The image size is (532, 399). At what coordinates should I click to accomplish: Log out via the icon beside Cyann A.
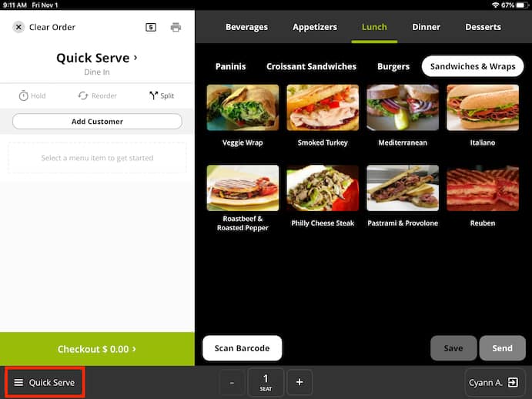[513, 382]
